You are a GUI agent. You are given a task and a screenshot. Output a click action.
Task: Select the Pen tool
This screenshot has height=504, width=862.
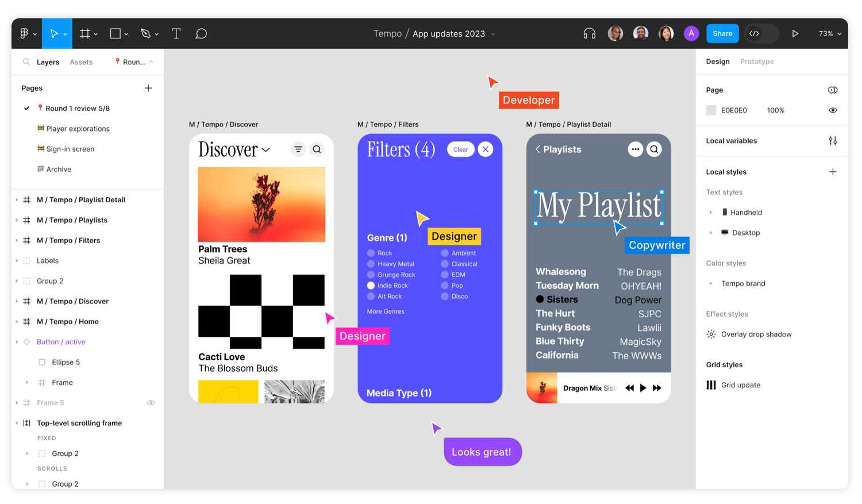(145, 33)
